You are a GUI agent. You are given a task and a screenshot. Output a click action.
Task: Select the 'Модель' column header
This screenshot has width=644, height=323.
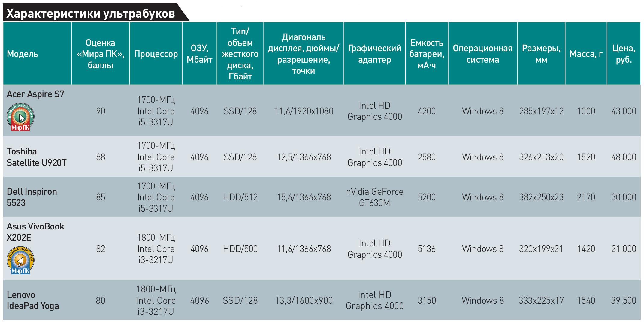pyautogui.click(x=23, y=54)
